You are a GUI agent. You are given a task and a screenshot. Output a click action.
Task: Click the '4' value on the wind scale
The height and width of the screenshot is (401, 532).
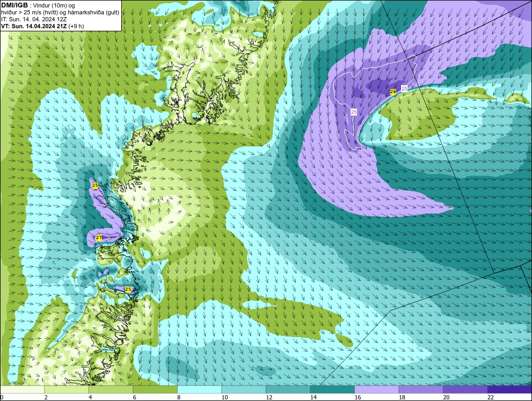(x=90, y=398)
